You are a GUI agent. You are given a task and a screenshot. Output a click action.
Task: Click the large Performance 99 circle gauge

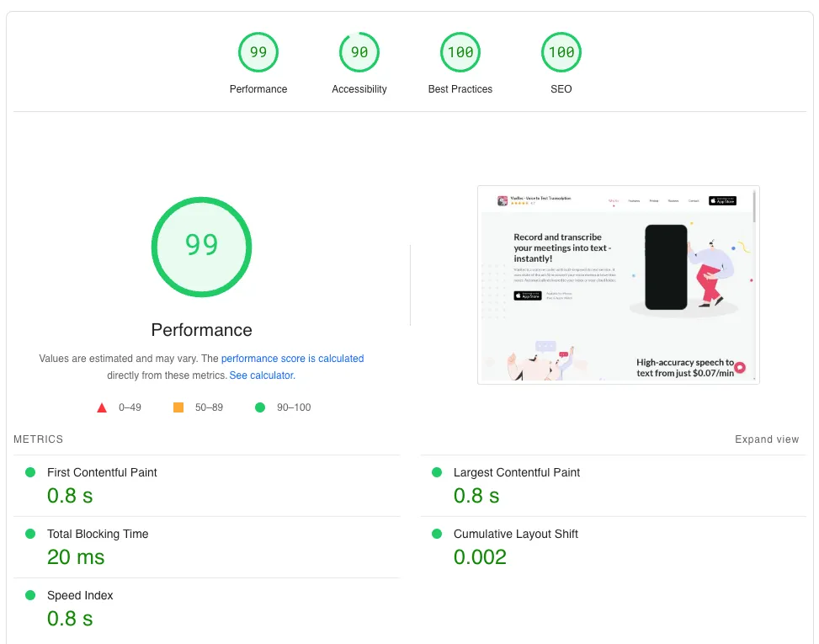pos(201,245)
